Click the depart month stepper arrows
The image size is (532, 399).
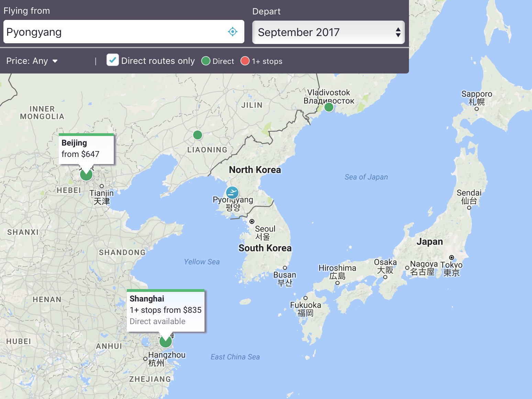pyautogui.click(x=398, y=32)
